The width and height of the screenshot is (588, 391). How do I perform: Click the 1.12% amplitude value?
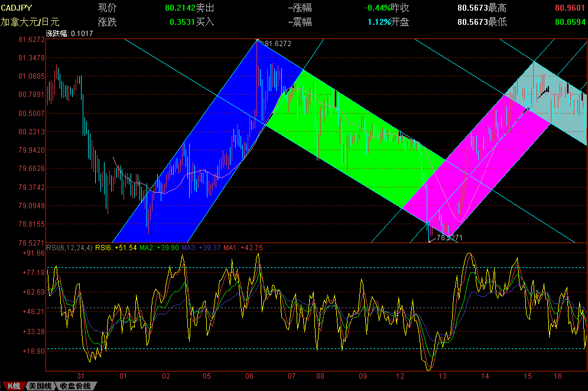pos(379,22)
